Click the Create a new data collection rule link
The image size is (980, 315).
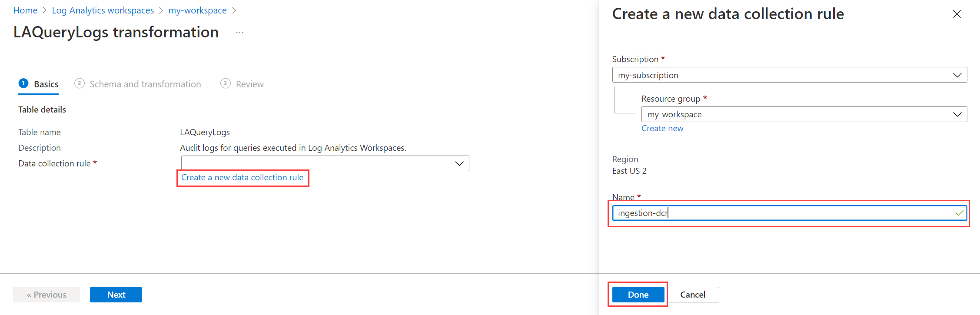coord(242,178)
